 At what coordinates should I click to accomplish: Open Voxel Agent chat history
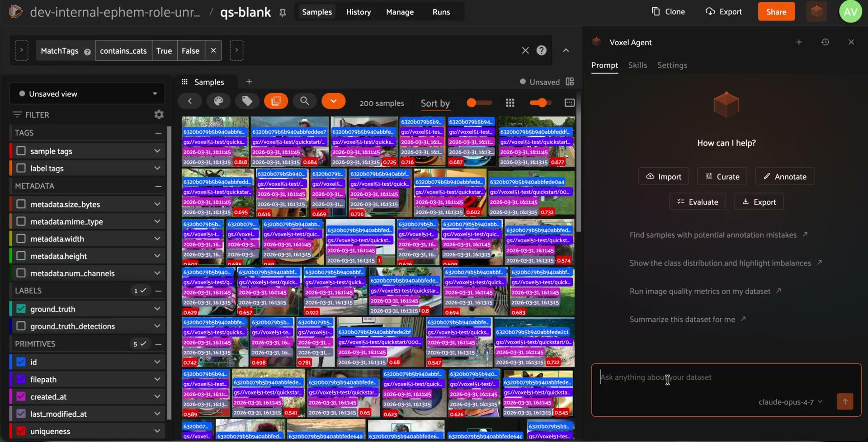pos(825,42)
